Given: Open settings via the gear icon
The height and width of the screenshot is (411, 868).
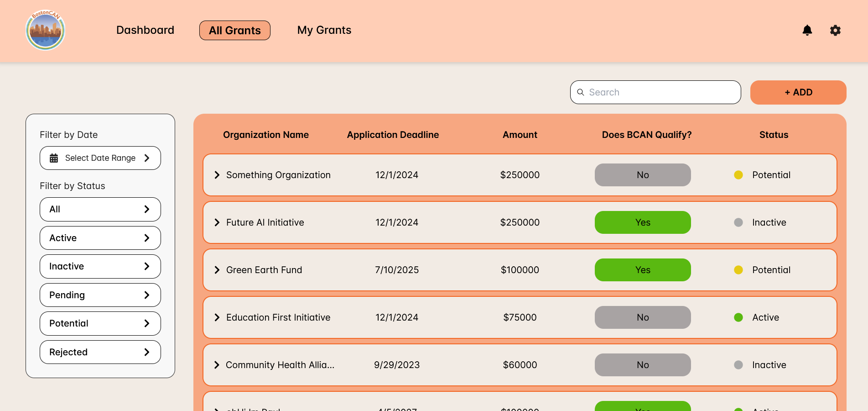Looking at the screenshot, I should (835, 30).
